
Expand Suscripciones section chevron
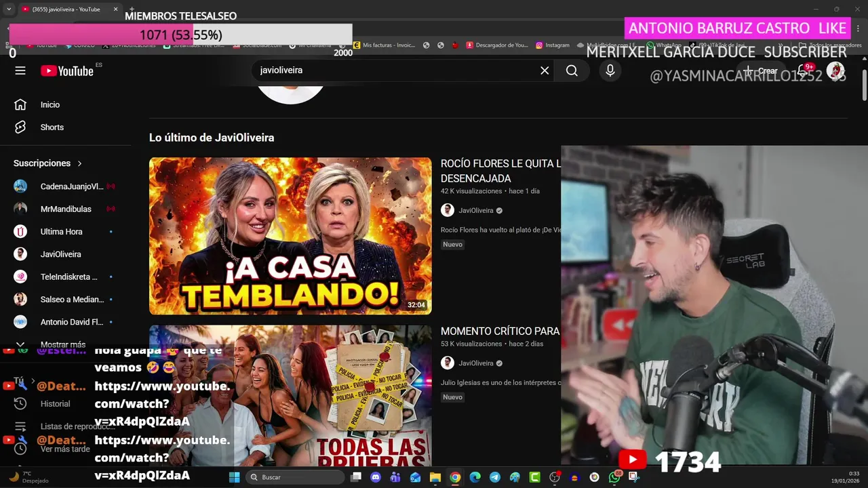79,163
